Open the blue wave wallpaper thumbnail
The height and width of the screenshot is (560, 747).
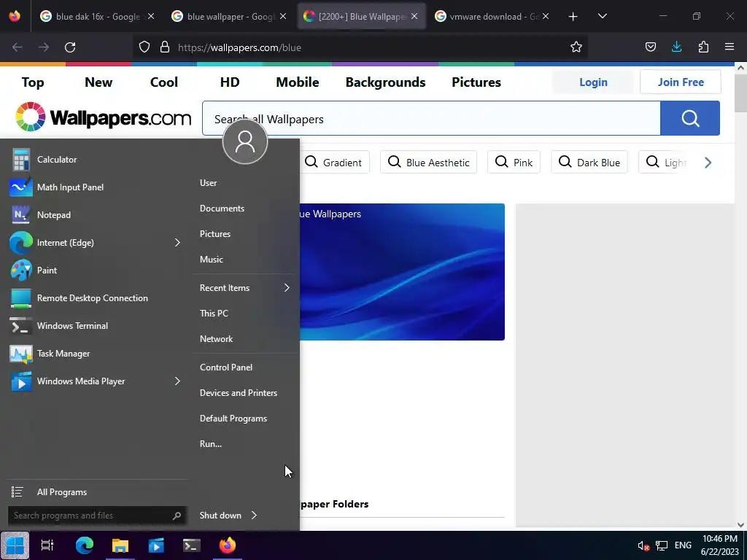[402, 272]
